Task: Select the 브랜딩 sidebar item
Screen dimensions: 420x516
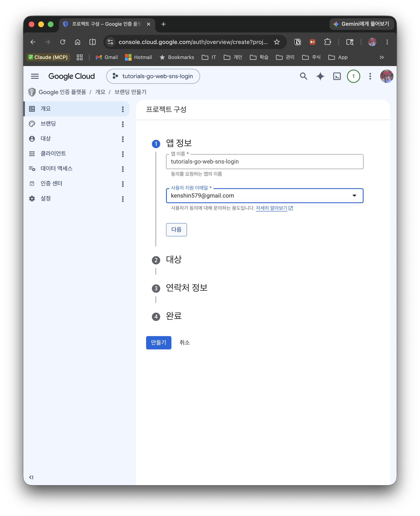Action: click(x=76, y=124)
